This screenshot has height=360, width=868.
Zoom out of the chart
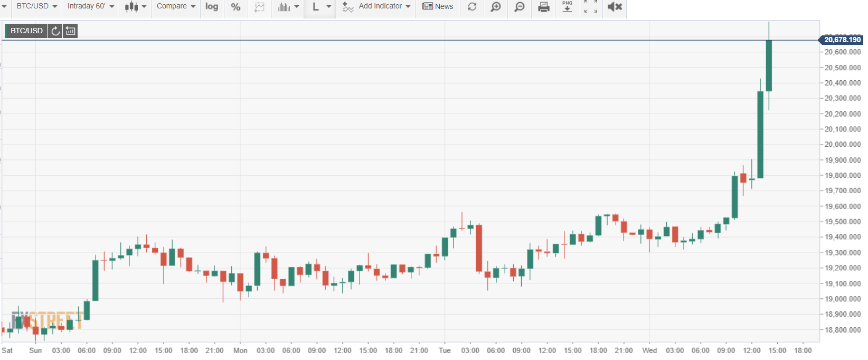tap(519, 7)
